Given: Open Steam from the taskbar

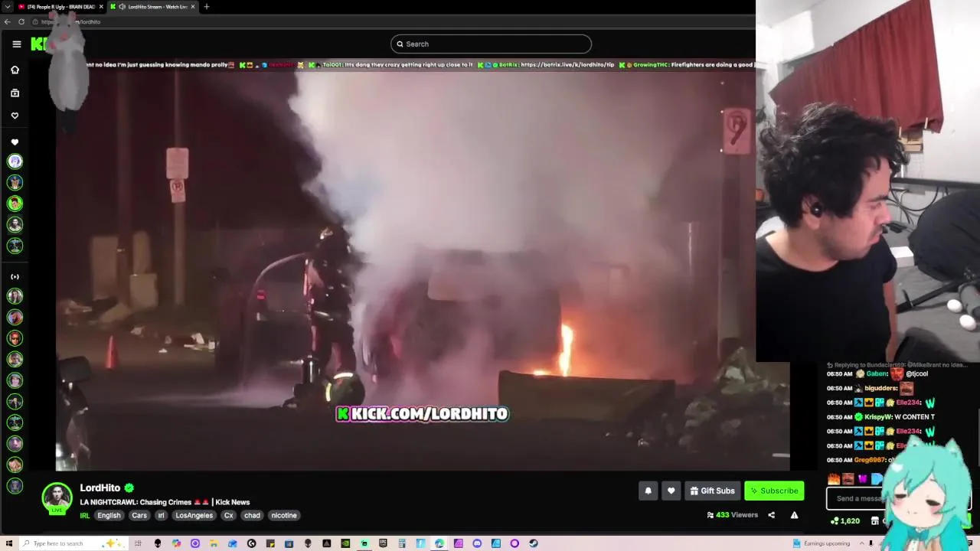Looking at the screenshot, I should (x=534, y=543).
